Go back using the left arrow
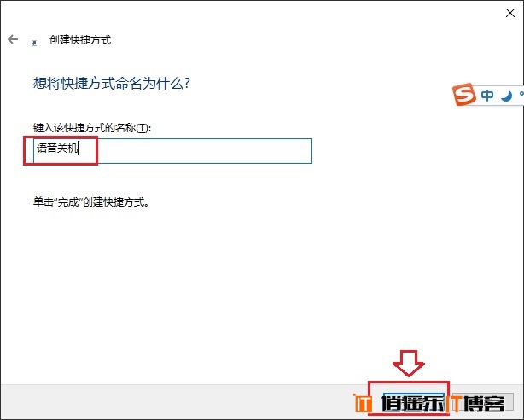The width and height of the screenshot is (524, 420). (x=13, y=39)
